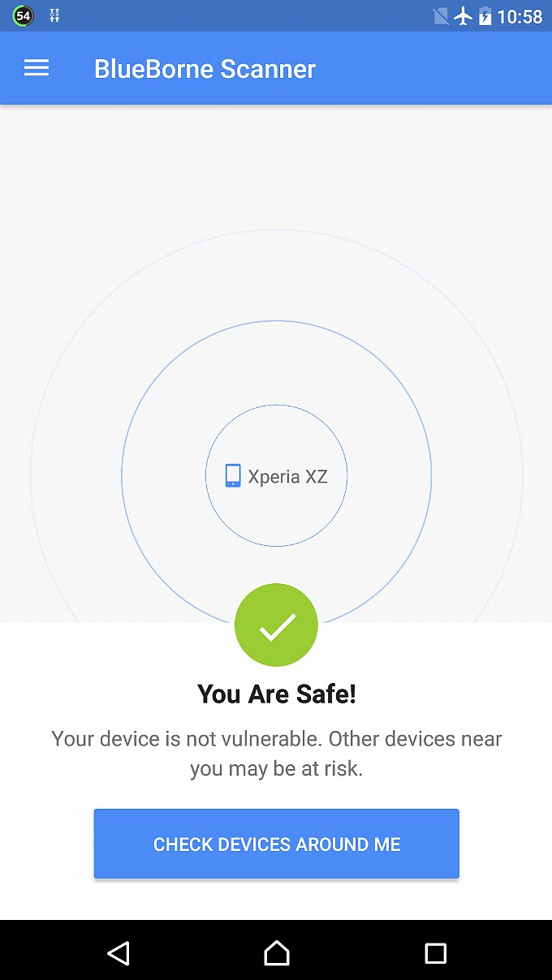Tap the airplane mode status icon
552x980 pixels.
pos(464,15)
